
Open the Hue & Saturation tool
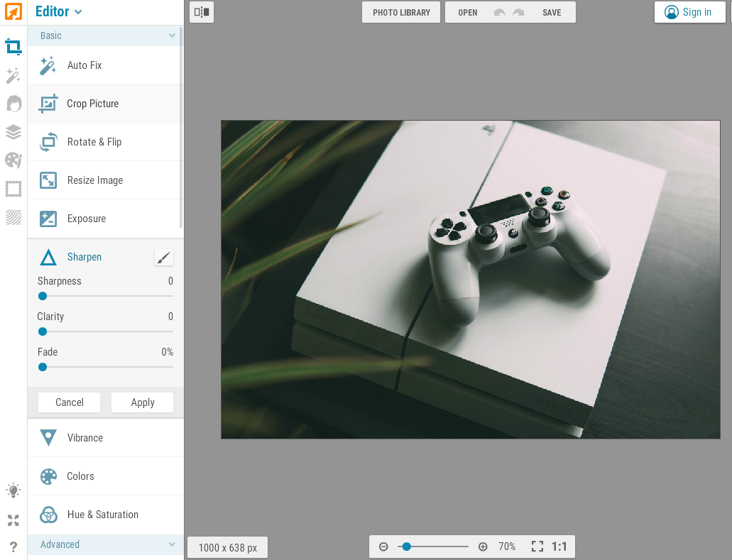point(106,515)
